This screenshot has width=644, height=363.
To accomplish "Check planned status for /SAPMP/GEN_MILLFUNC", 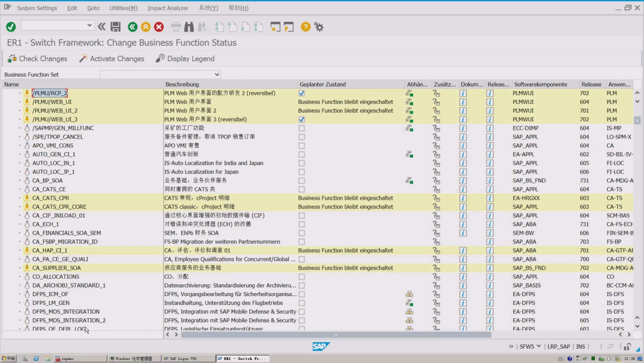I will pos(302,128).
